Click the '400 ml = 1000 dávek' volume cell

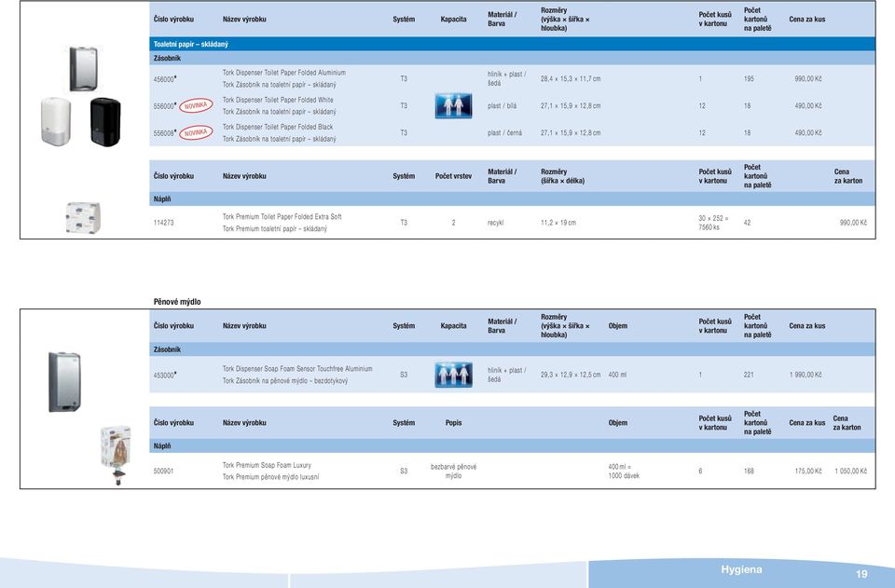coord(624,472)
